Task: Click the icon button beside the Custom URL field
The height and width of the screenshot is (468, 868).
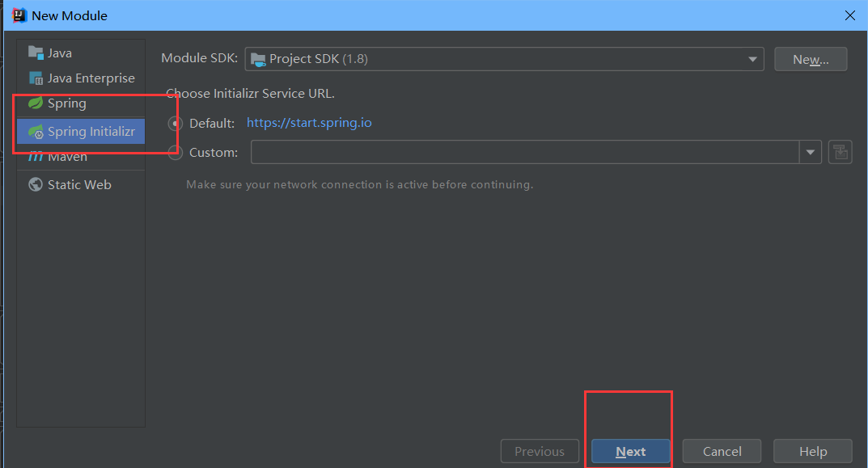Action: pyautogui.click(x=840, y=152)
